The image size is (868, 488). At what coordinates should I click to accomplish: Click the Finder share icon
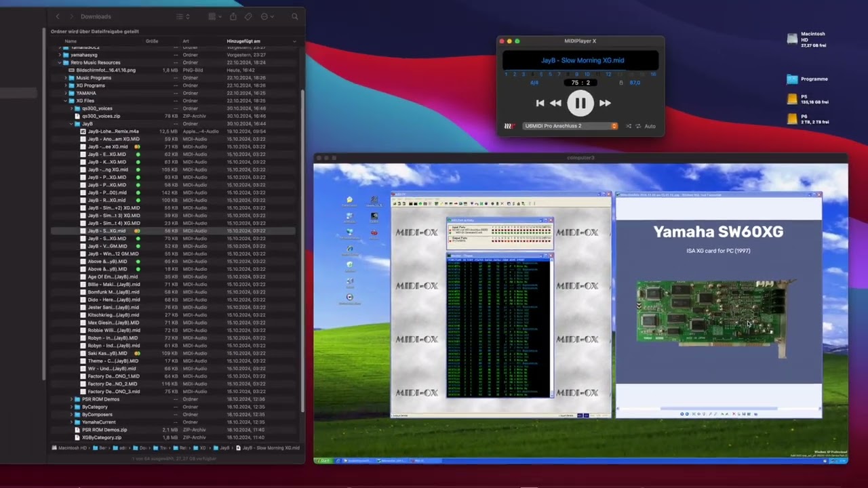point(233,16)
